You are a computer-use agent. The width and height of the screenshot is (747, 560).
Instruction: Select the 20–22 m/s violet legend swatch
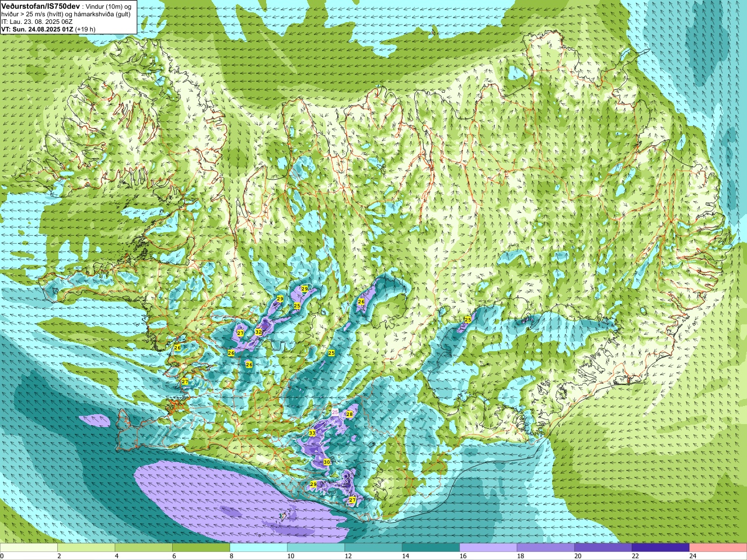(x=603, y=548)
